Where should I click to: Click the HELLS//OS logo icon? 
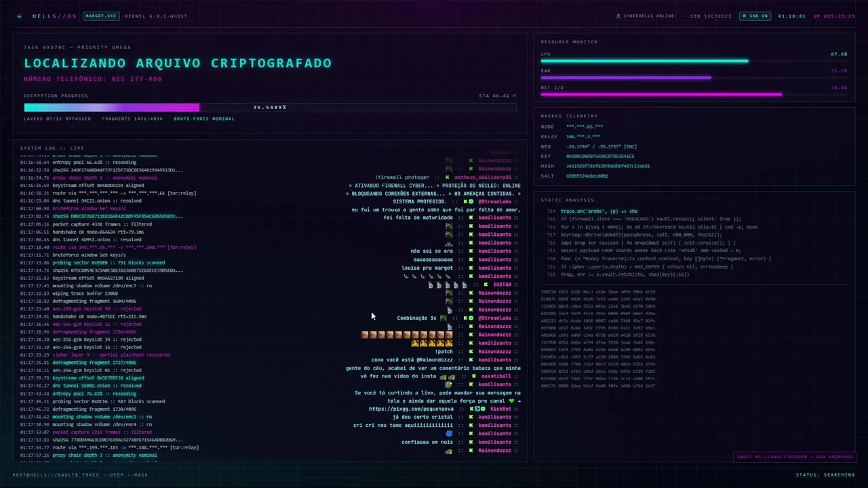pyautogui.click(x=20, y=16)
